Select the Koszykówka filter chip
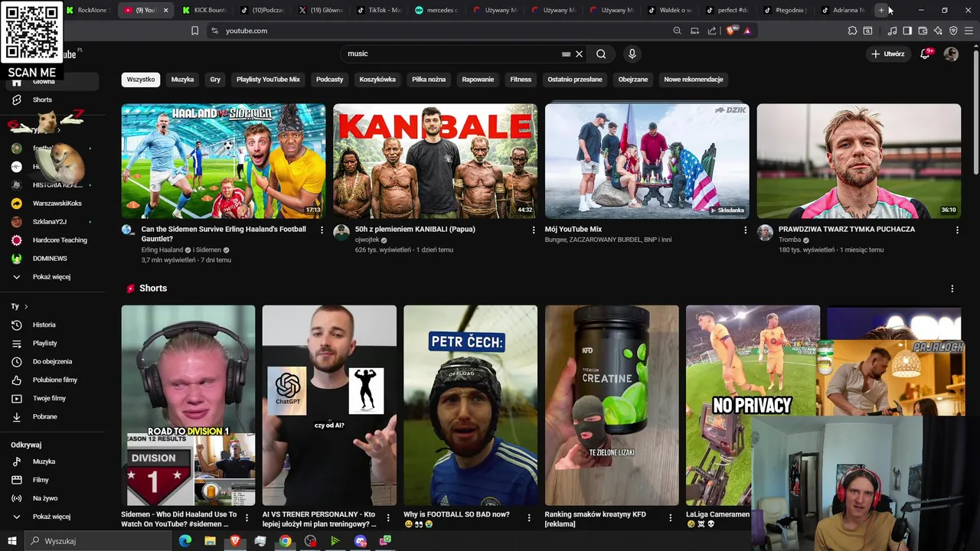The width and height of the screenshot is (980, 551). pyautogui.click(x=377, y=80)
